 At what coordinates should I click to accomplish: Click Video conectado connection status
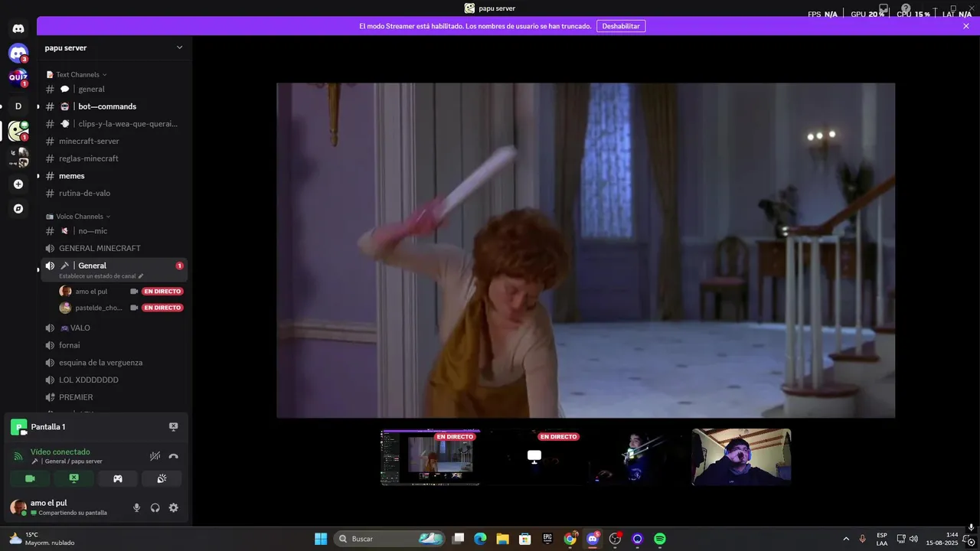60,452
